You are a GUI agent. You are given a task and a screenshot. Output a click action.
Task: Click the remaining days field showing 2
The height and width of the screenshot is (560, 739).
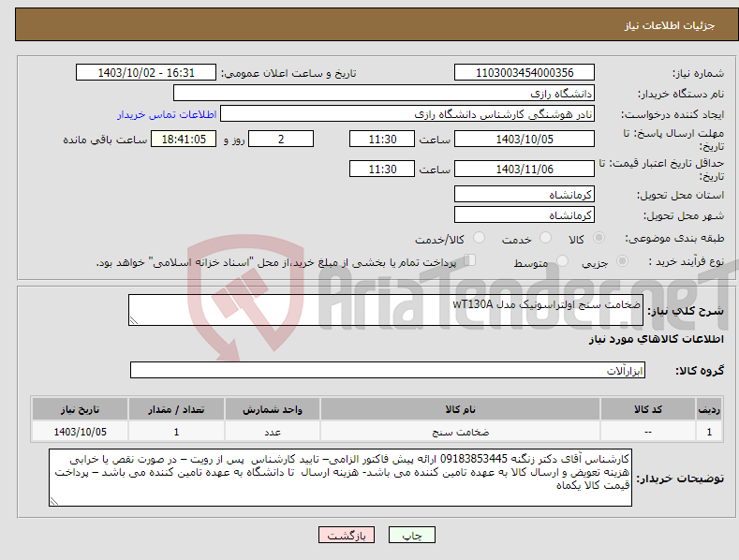pyautogui.click(x=281, y=139)
